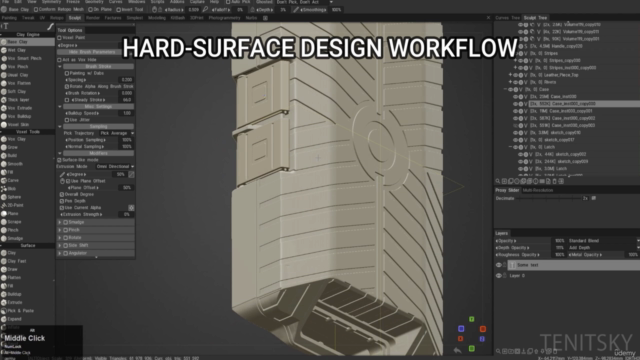The width and height of the screenshot is (640, 360).
Task: Expand the Pinch modifier section
Action: [x=60, y=230]
